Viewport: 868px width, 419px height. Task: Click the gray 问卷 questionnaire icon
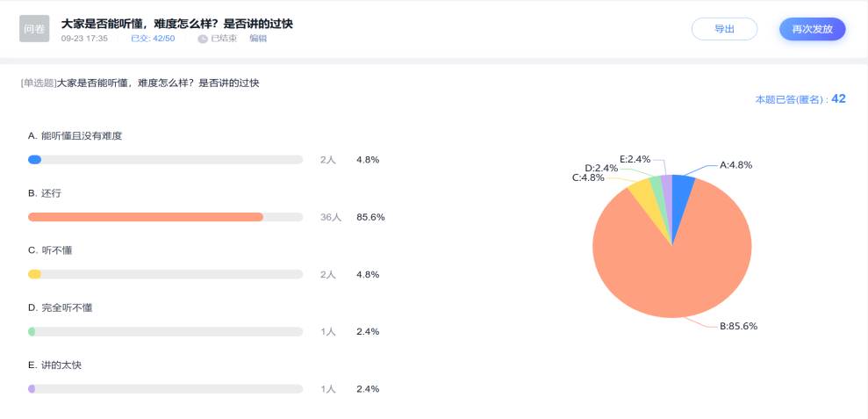pyautogui.click(x=34, y=29)
